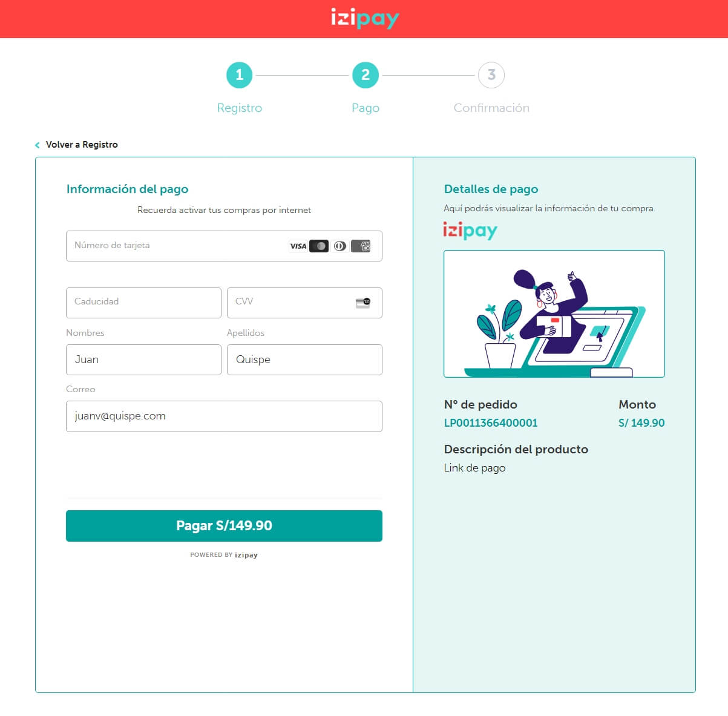The height and width of the screenshot is (716, 728).
Task: Select step 2 Pago circle
Action: pyautogui.click(x=366, y=75)
